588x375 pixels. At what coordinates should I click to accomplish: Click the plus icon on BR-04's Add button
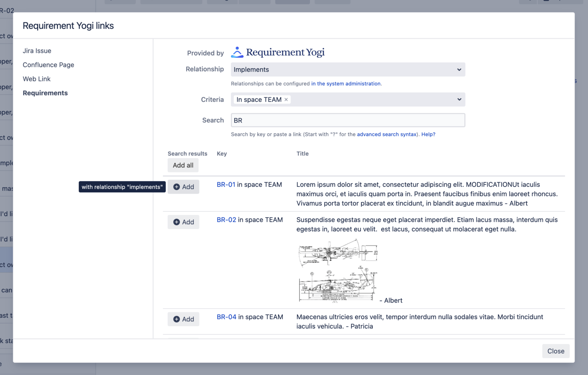[176, 319]
